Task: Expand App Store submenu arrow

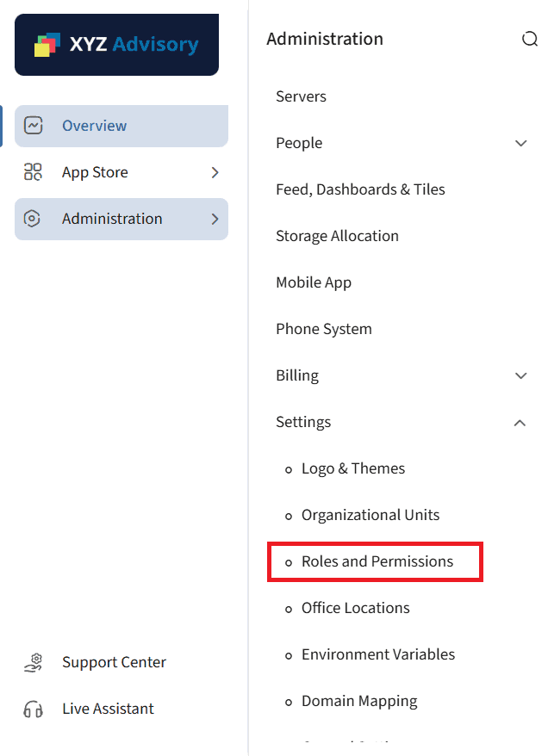Action: point(215,172)
